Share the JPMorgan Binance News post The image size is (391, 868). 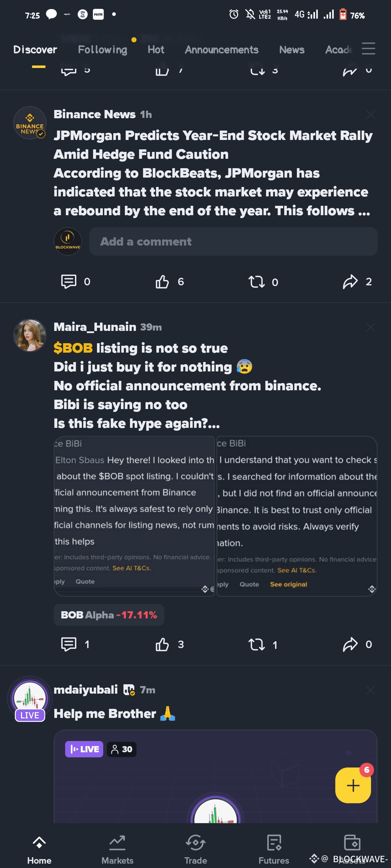coord(350,282)
